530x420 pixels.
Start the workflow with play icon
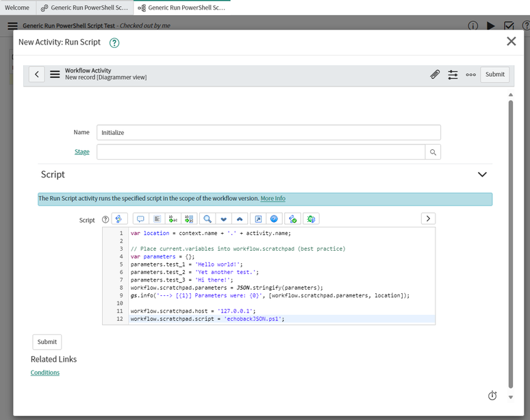pos(491,26)
